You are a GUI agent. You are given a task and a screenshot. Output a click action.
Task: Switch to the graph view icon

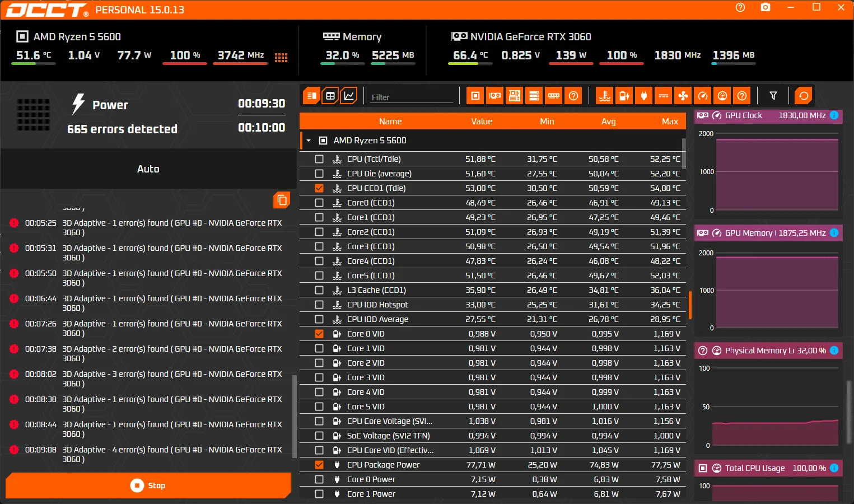[349, 96]
